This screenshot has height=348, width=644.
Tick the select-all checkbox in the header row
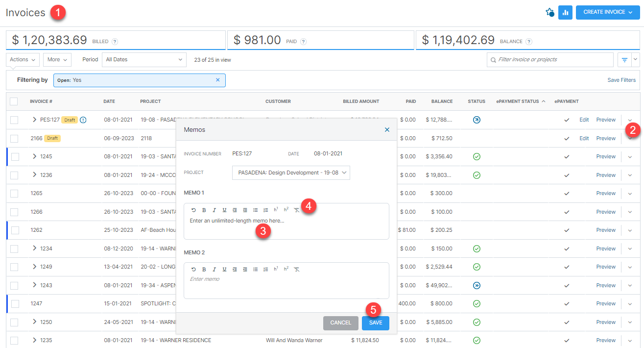pyautogui.click(x=14, y=101)
